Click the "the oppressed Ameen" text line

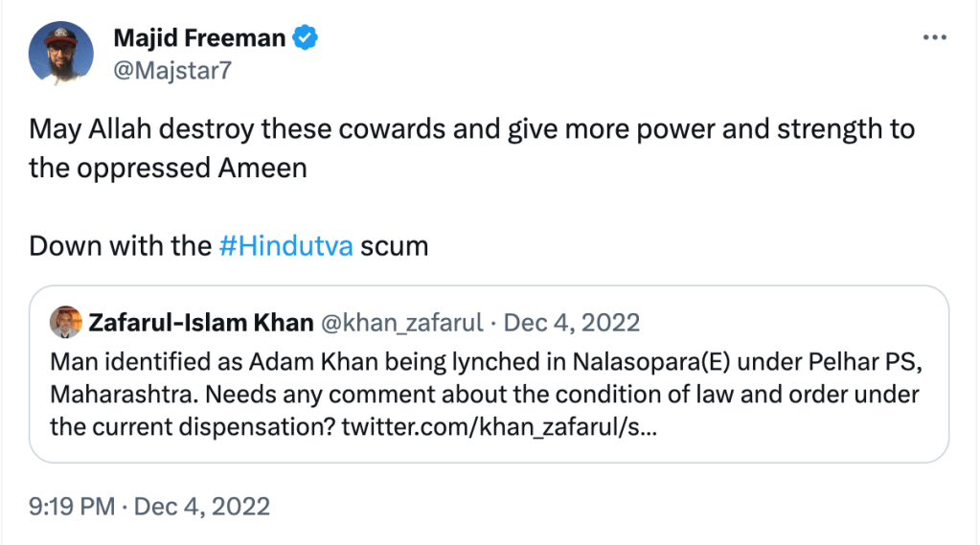pos(169,167)
